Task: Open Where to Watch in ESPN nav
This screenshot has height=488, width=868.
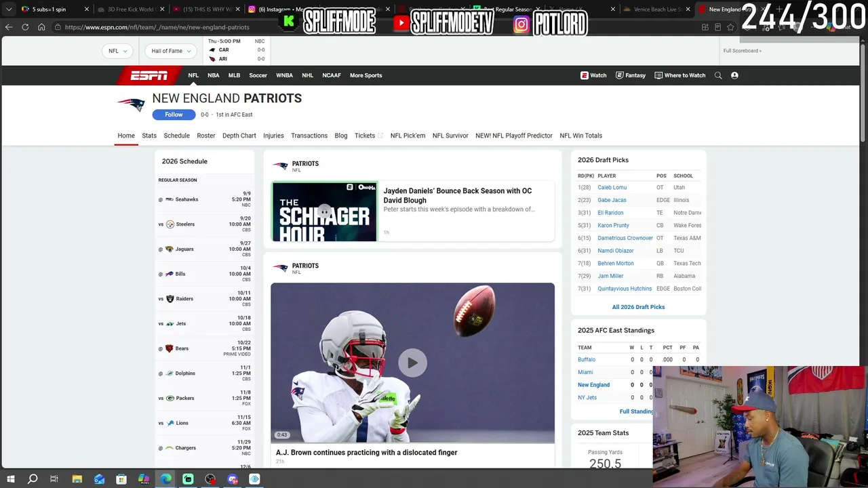Action: [x=680, y=75]
